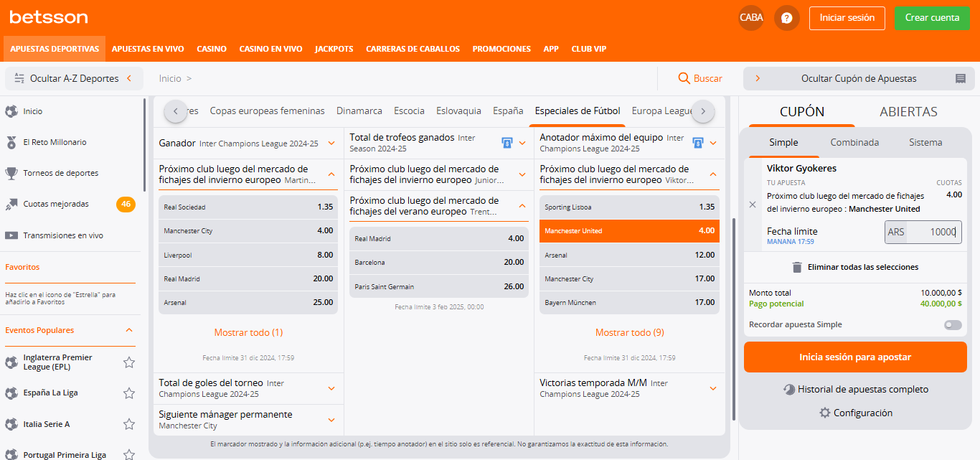
Task: Open the help question mark icon
Action: pyautogui.click(x=787, y=18)
